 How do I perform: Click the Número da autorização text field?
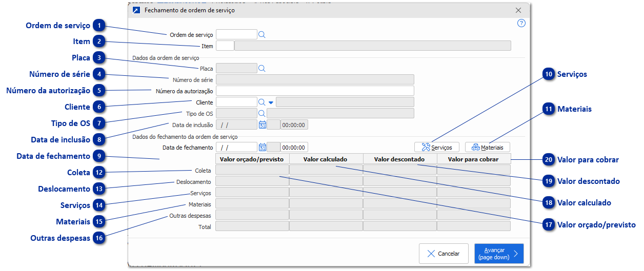(315, 91)
